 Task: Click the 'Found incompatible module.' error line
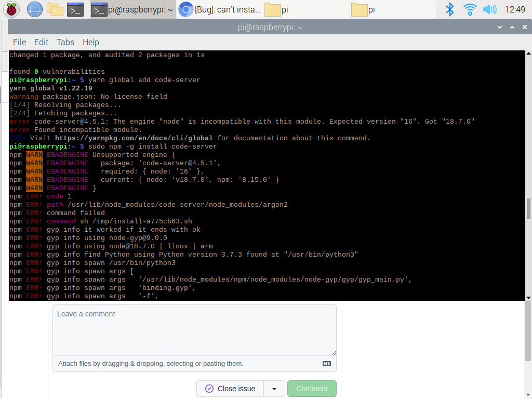75,130
